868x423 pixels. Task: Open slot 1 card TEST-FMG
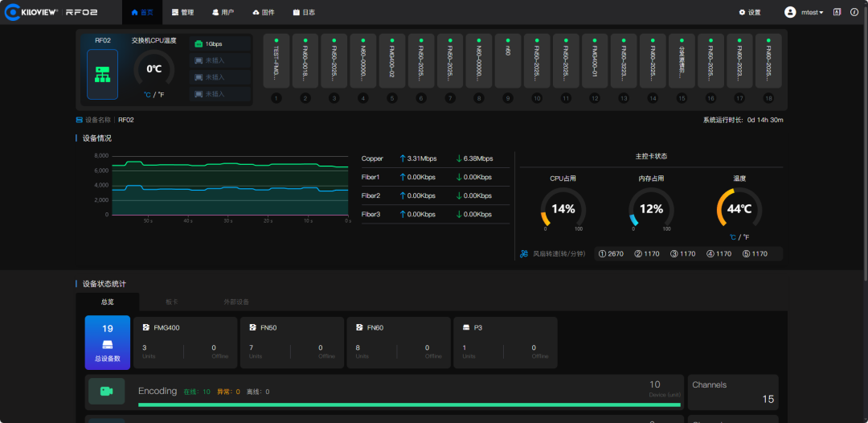[x=276, y=61]
